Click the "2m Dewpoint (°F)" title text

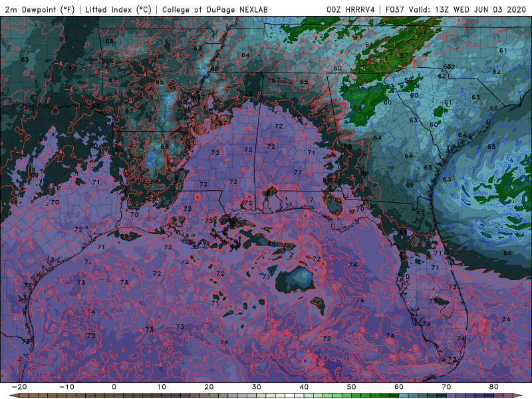[x=40, y=9]
